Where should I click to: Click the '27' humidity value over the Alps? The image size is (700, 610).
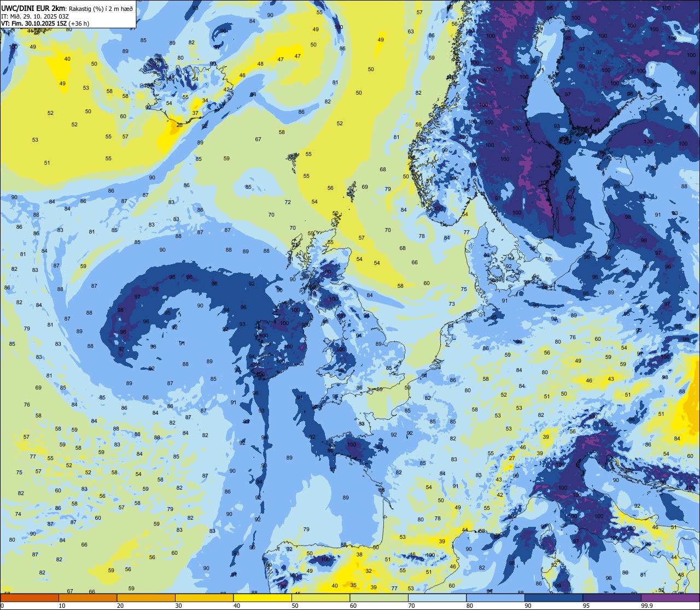[x=512, y=458]
